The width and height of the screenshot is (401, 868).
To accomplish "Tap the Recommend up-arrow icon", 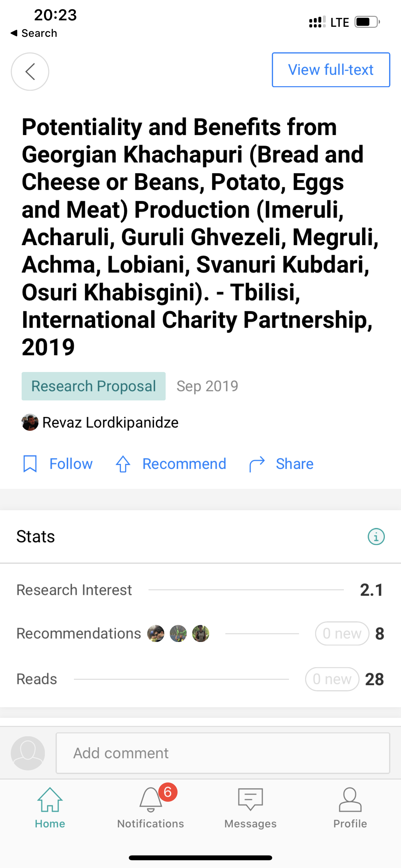I will click(x=123, y=464).
